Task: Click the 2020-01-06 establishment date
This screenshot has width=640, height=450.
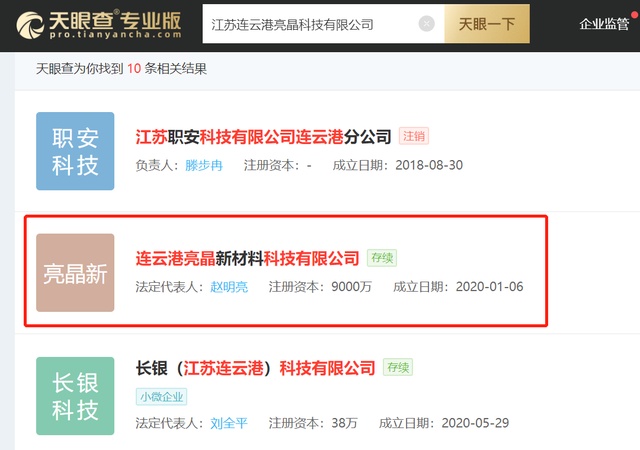Action: point(489,287)
